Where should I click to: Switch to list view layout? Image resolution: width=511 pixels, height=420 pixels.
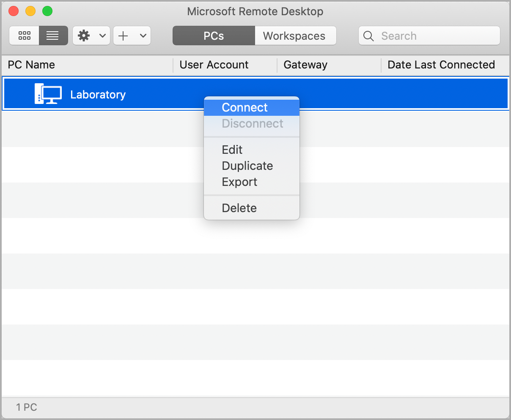pyautogui.click(x=53, y=36)
